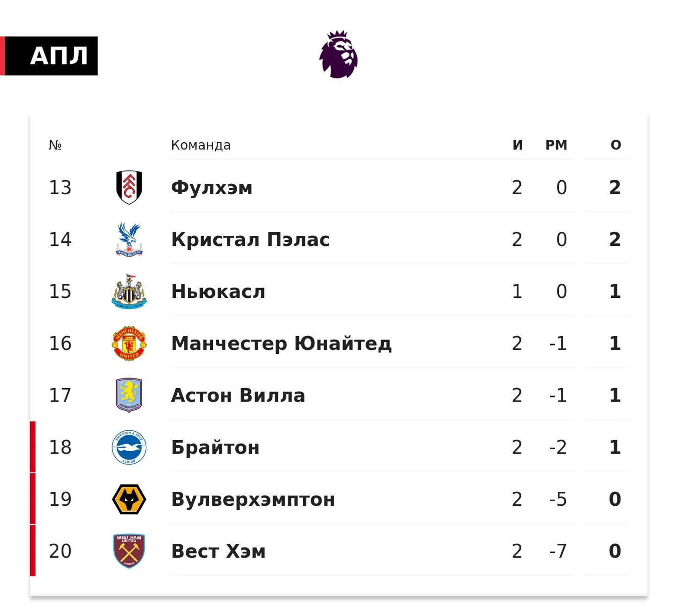The image size is (676, 616).
Task: Open Манчестер Юнайтед team page
Action: 281,343
